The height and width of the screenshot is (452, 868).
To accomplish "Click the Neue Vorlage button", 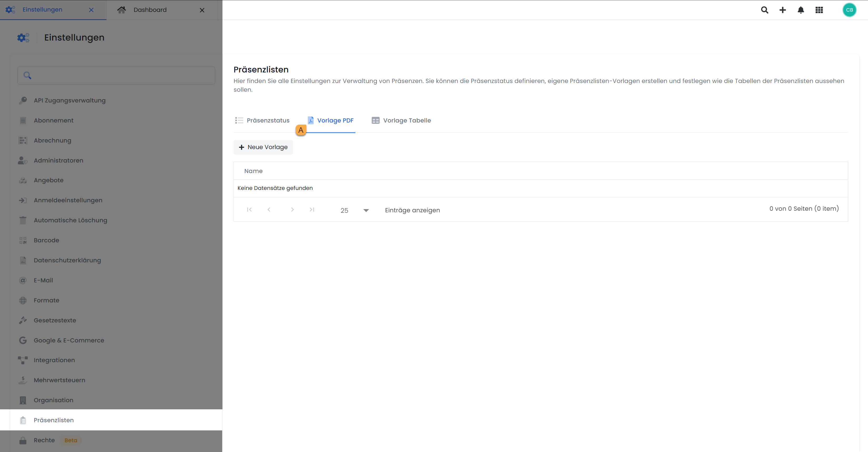I will pyautogui.click(x=263, y=147).
